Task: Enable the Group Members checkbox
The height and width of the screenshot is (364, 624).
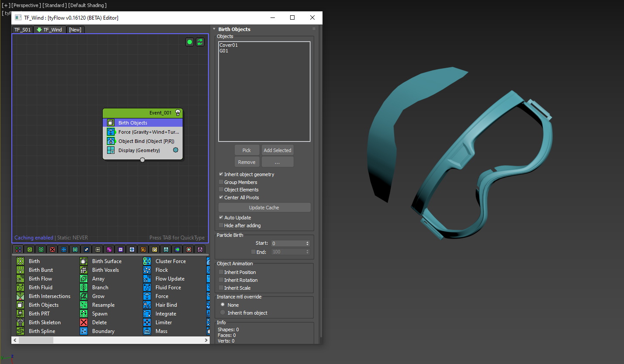Action: point(221,182)
